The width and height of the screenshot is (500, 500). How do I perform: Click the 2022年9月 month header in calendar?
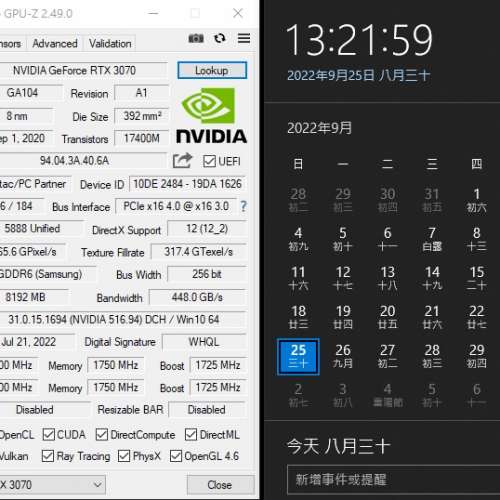[319, 128]
